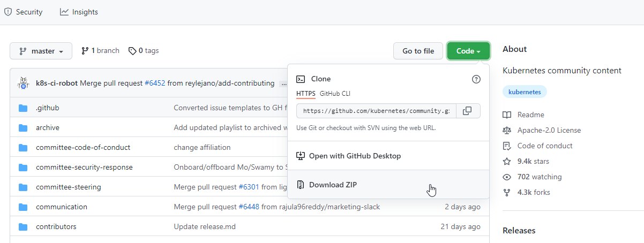View the 9.4k stars link

point(533,161)
